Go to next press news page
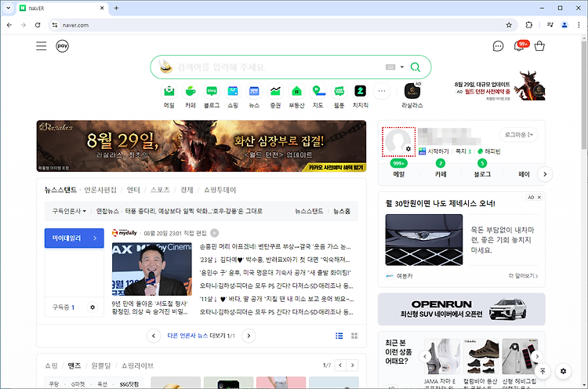This screenshot has width=588, height=389. 249,336
